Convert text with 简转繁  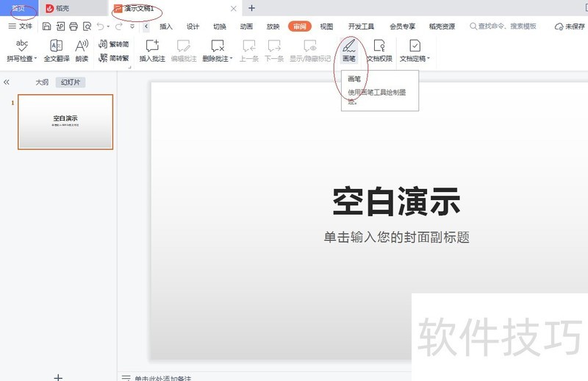click(x=114, y=58)
